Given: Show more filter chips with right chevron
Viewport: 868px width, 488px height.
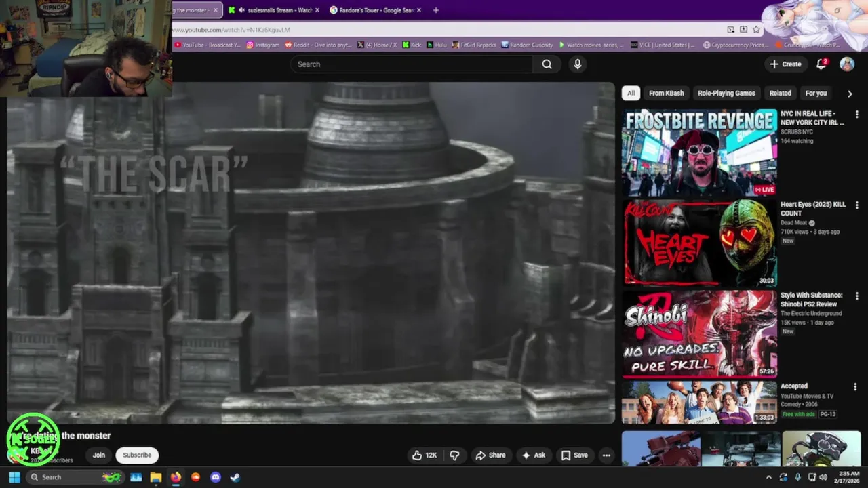Looking at the screenshot, I should (850, 94).
